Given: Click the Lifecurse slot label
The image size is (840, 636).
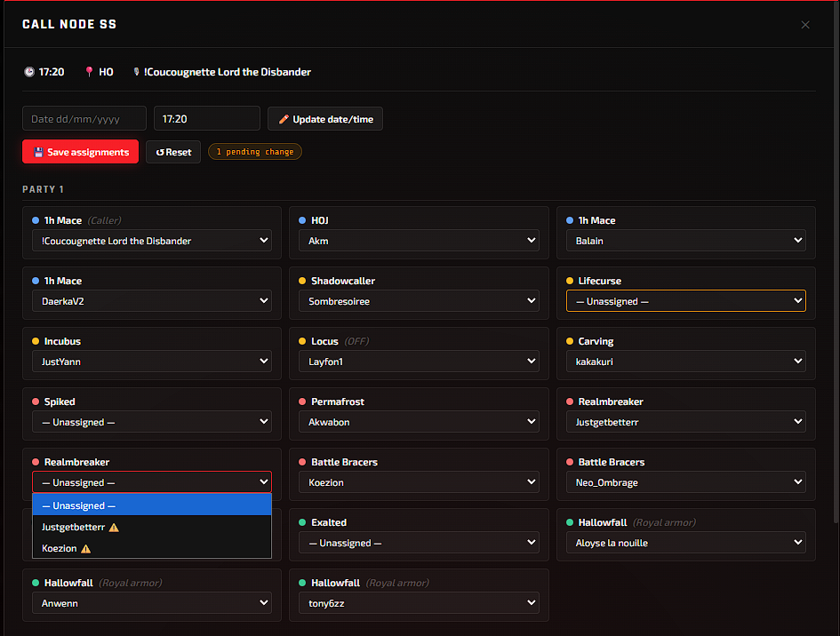Looking at the screenshot, I should (x=599, y=281).
